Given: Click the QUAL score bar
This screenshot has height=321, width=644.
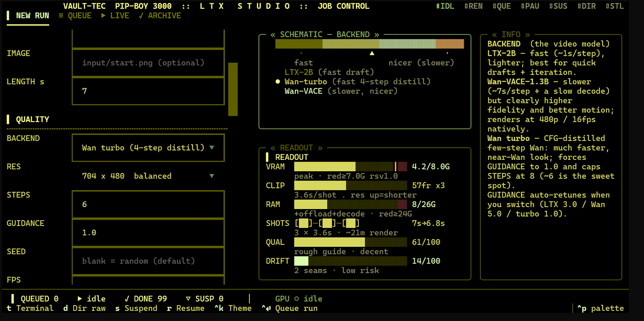Looking at the screenshot, I should pyautogui.click(x=351, y=242).
